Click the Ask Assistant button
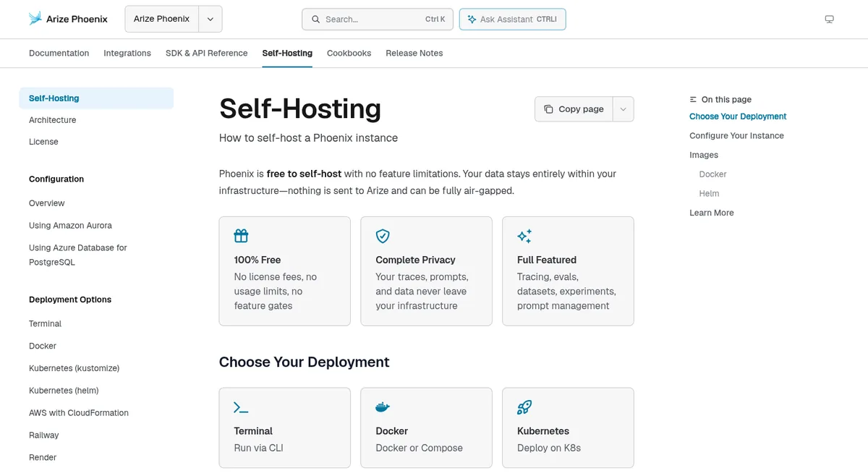This screenshot has height=476, width=868. tap(512, 20)
